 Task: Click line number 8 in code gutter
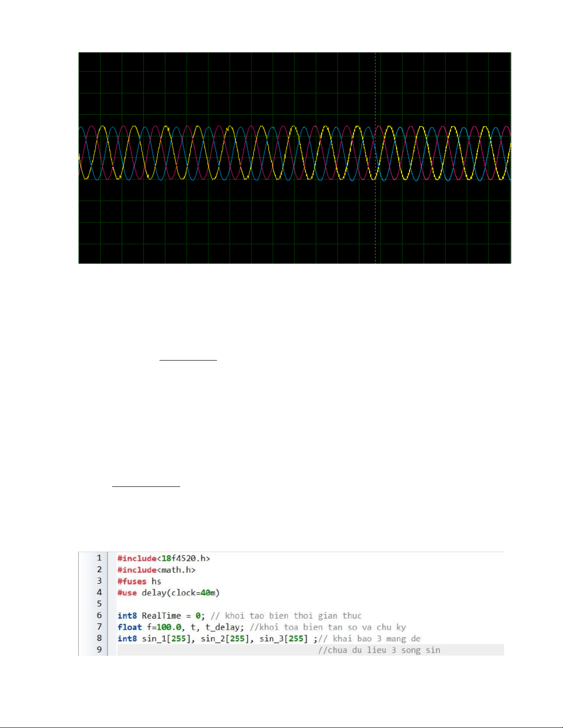(99, 638)
